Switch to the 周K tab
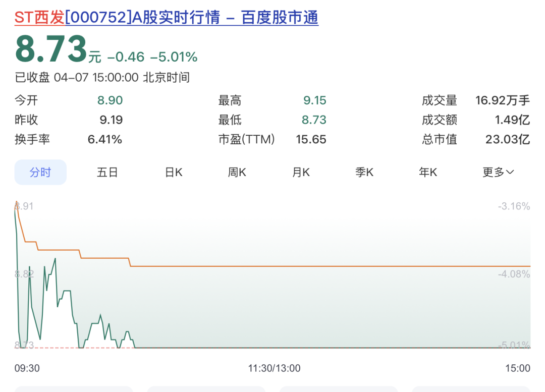 coord(237,173)
